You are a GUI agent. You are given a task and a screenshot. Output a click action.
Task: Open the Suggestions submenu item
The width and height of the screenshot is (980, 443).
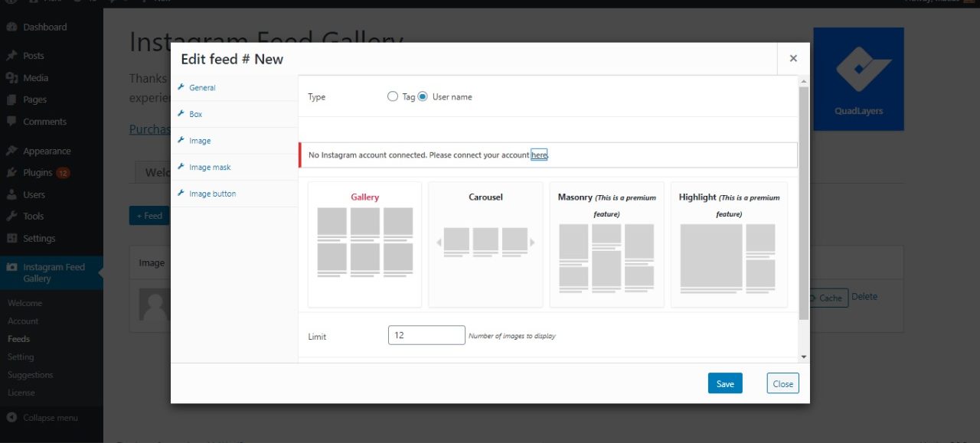tap(31, 375)
